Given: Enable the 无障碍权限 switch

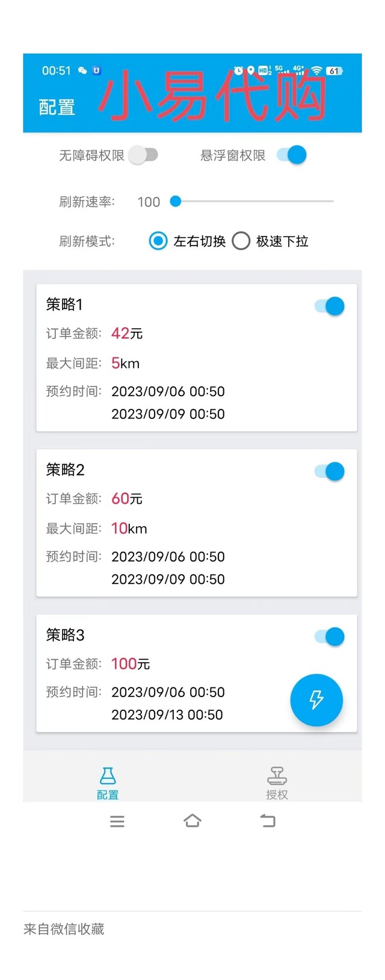Looking at the screenshot, I should tap(143, 155).
